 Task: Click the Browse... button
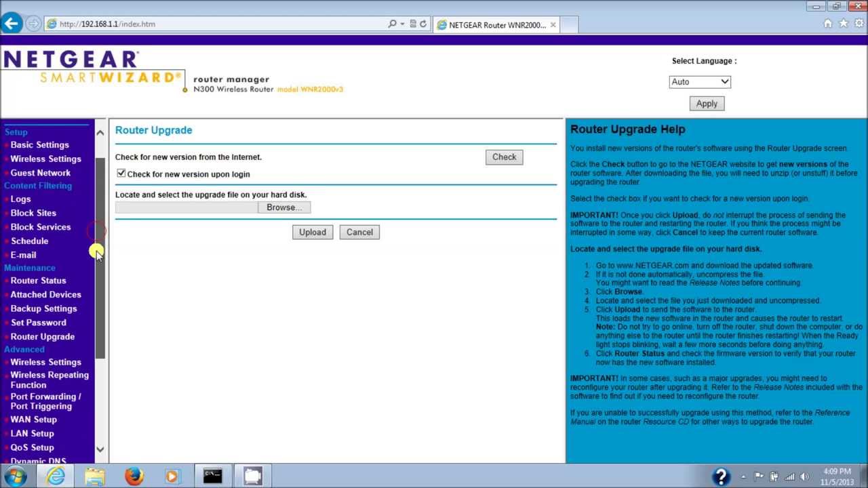(284, 207)
